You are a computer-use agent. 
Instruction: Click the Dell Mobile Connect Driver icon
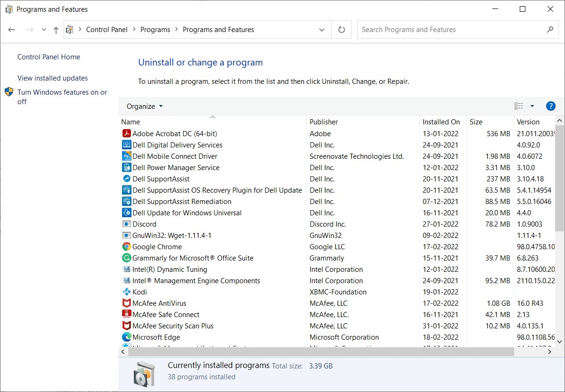pos(126,156)
